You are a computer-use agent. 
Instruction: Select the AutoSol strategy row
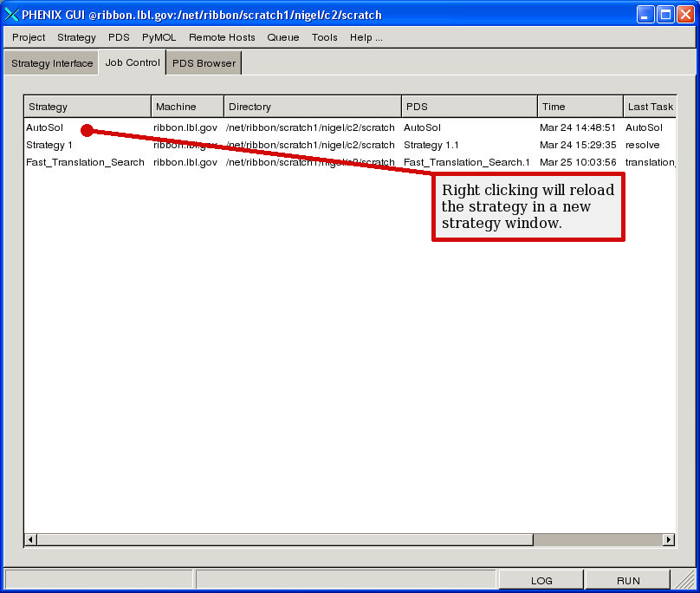[x=45, y=127]
